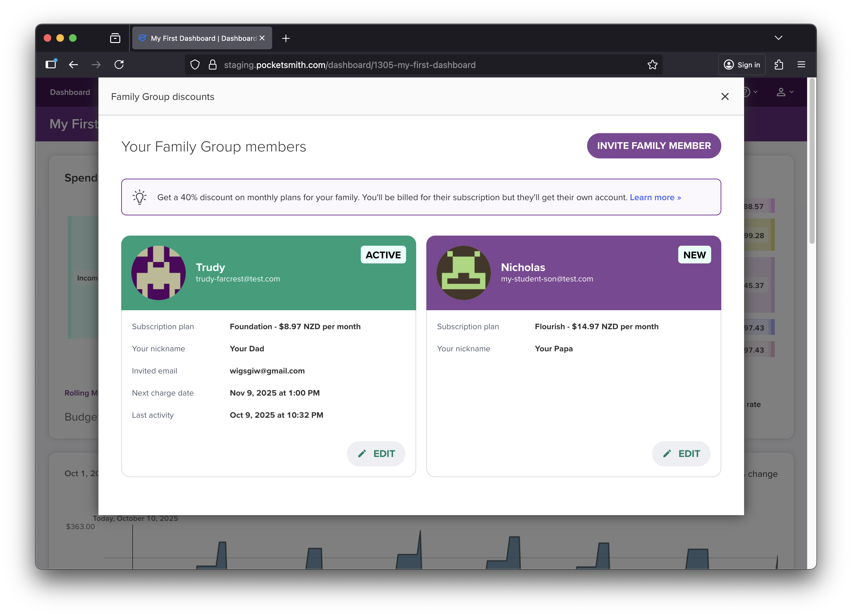Go back to previous page
The image size is (852, 616).
click(x=73, y=65)
